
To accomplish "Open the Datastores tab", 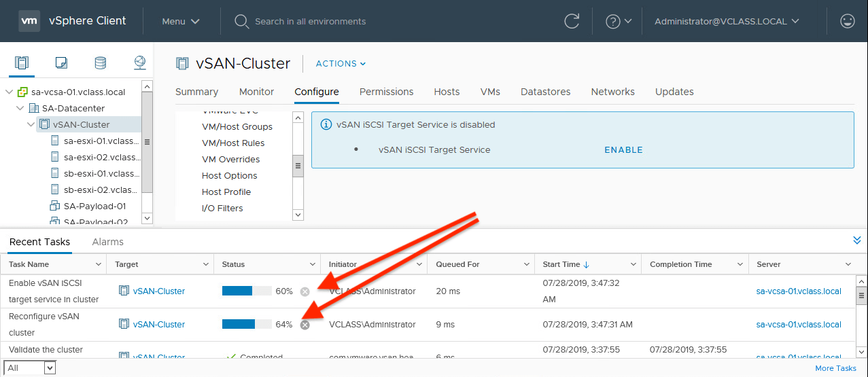I will (x=545, y=92).
